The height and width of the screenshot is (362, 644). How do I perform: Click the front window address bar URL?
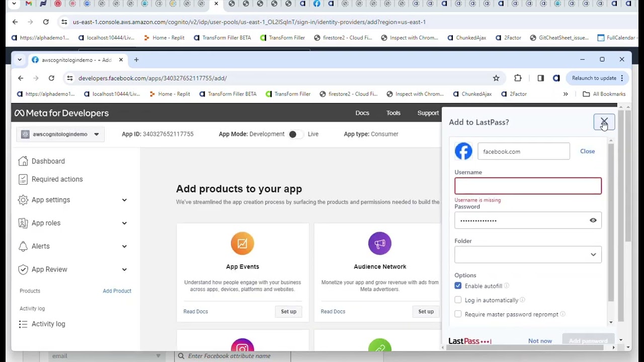click(x=152, y=78)
